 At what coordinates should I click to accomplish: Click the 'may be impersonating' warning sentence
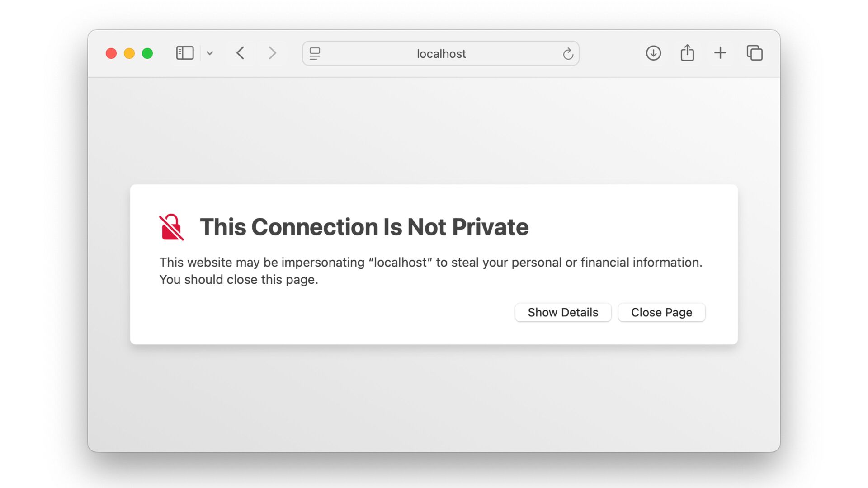[430, 263]
